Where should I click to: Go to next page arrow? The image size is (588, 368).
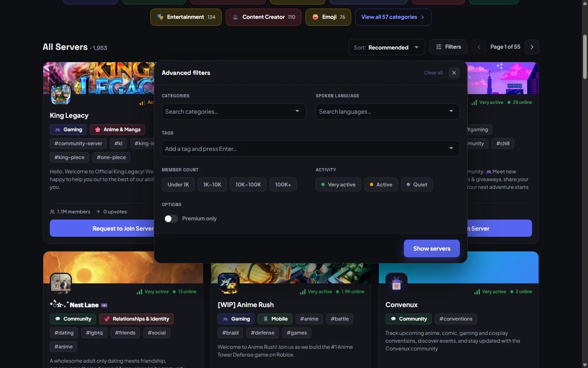[532, 47]
